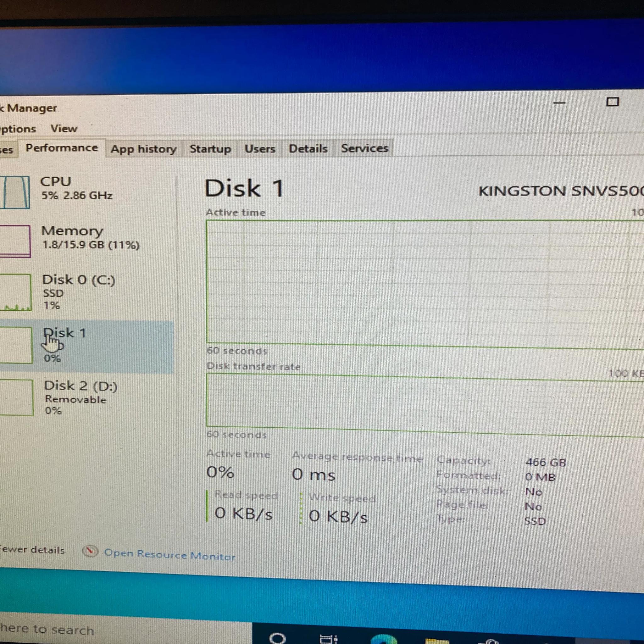Open File Explorer from the taskbar
The width and height of the screenshot is (644, 644).
pyautogui.click(x=437, y=641)
